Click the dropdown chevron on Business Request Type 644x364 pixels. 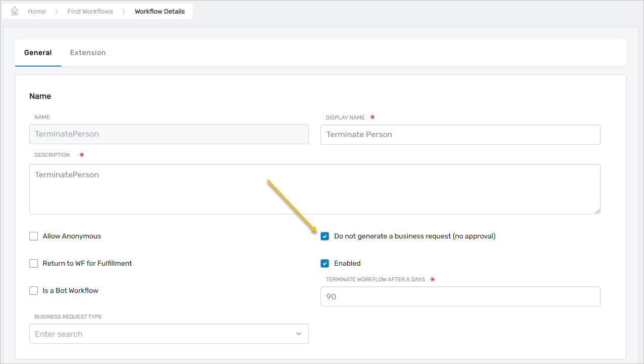coord(300,334)
